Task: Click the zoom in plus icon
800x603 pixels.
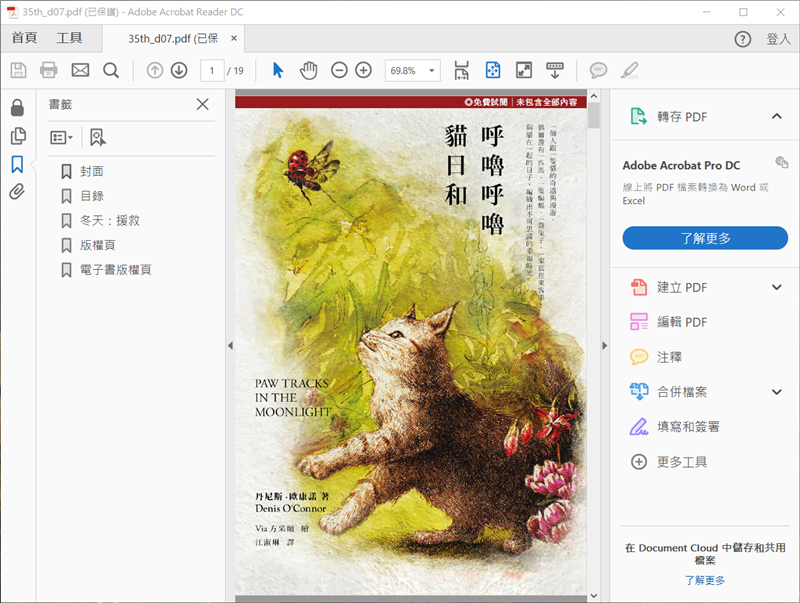Action: [364, 70]
